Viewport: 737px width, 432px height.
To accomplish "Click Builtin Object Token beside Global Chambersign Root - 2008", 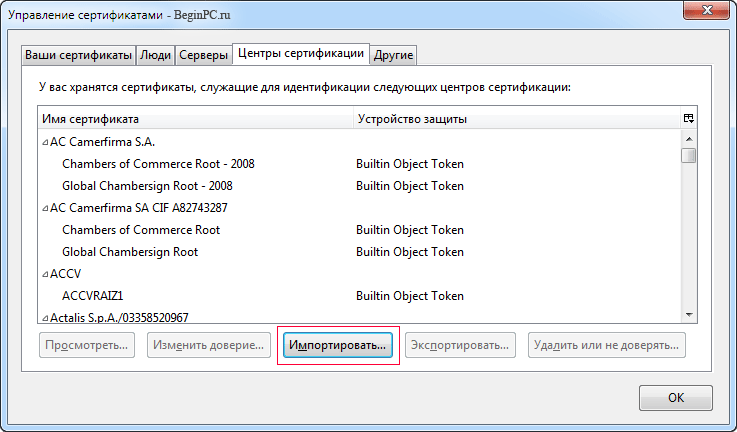I will point(410,186).
